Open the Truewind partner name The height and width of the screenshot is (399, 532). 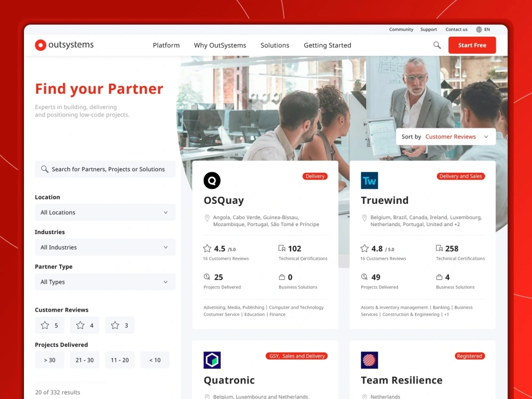click(x=385, y=200)
